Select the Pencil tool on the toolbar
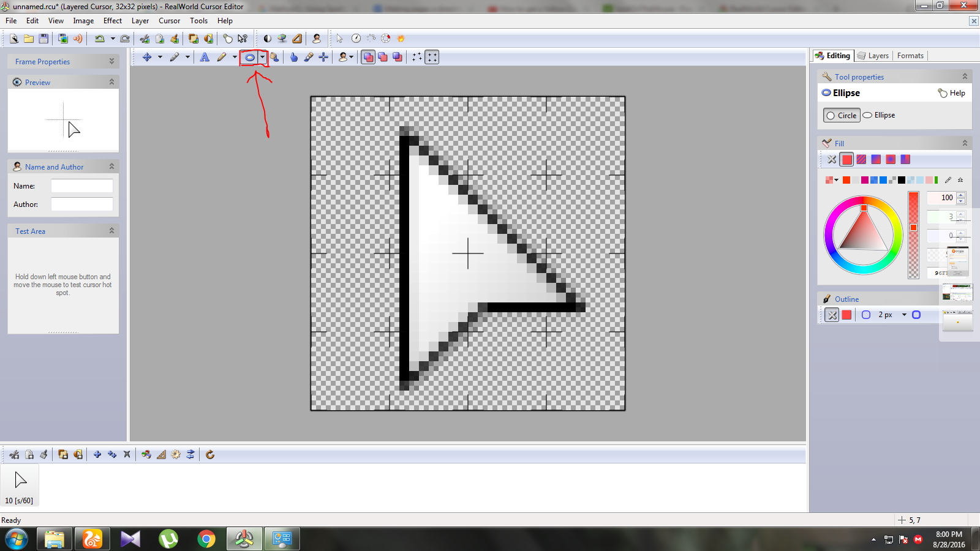 [x=222, y=57]
